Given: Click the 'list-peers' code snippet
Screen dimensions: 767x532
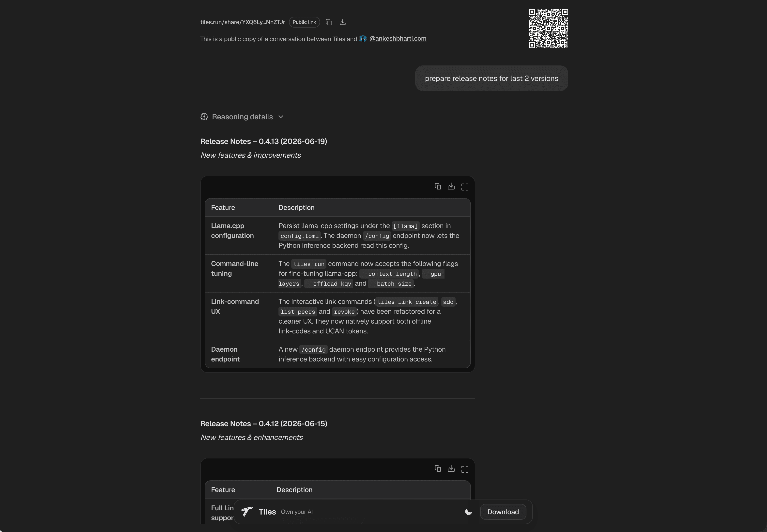Looking at the screenshot, I should 298,312.
